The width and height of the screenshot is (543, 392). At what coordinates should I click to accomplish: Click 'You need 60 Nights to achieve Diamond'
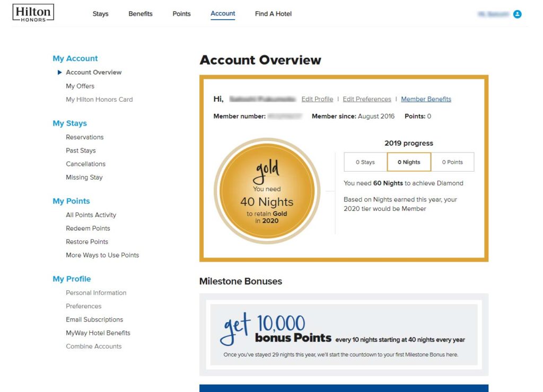tap(404, 183)
